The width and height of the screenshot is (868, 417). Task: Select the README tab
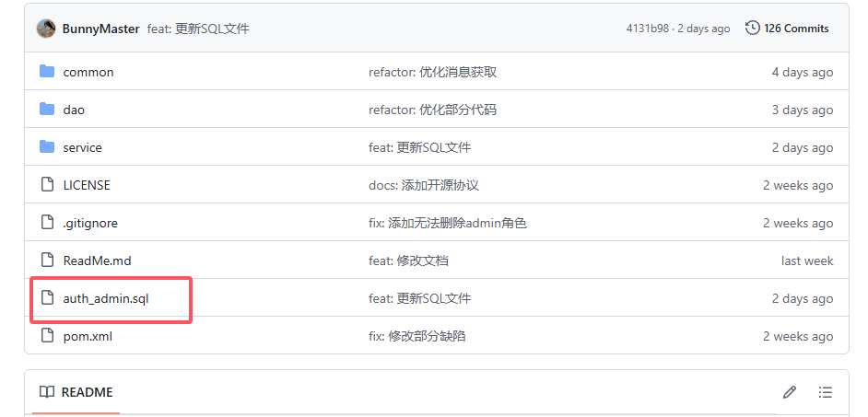(76, 392)
